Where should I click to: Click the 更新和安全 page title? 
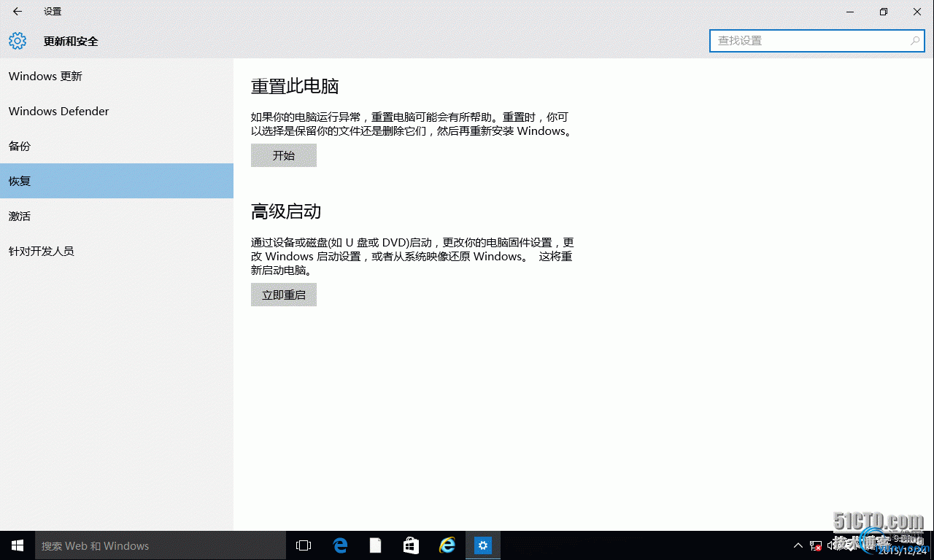[x=71, y=42]
